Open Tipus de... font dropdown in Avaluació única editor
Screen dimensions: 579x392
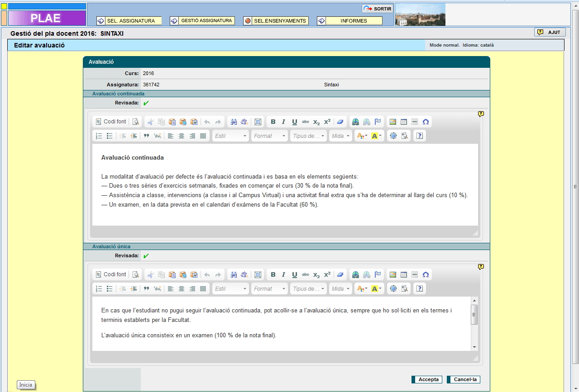click(x=309, y=288)
